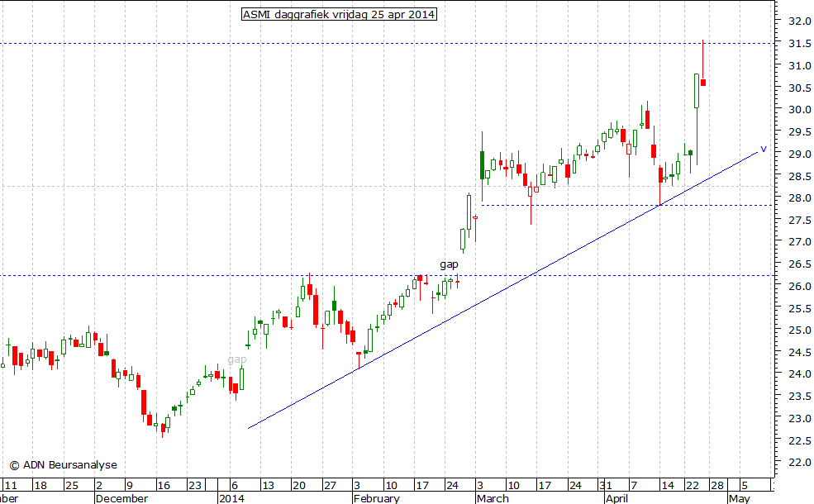Click the 26.0 price axis label

[x=799, y=286]
